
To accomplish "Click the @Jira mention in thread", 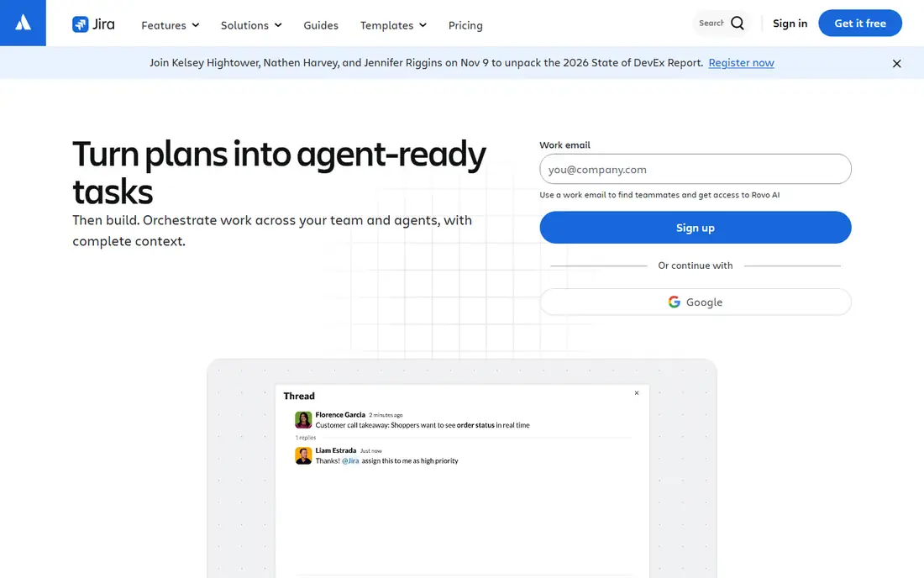I will coord(350,460).
